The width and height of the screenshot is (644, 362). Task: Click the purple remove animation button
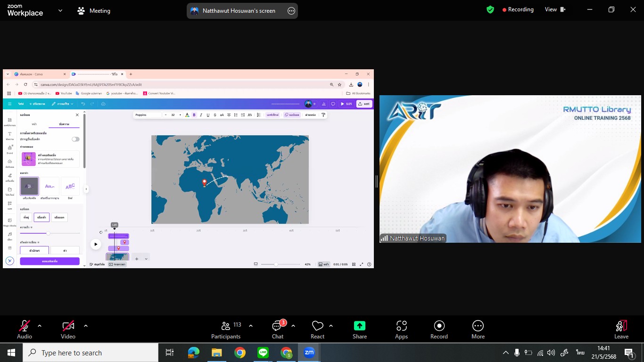(x=50, y=261)
